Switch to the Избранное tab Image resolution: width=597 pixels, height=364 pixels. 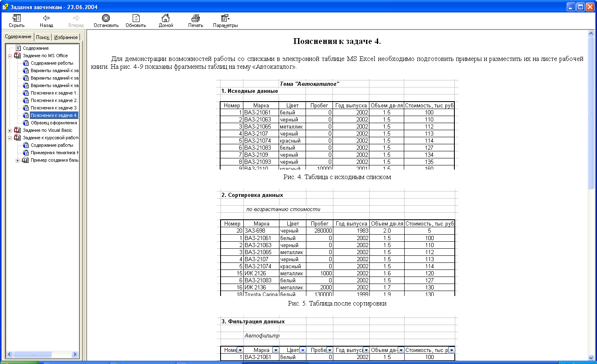(66, 37)
